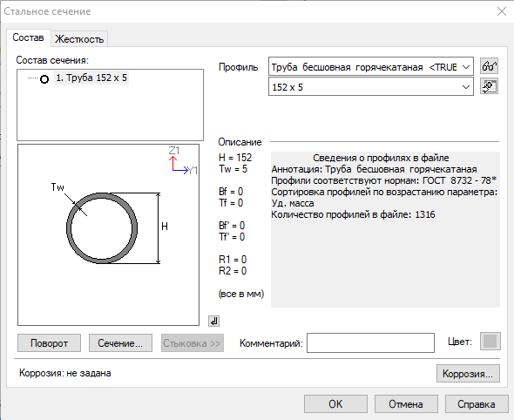514x420 pixels.
Task: Click the pipe cross-section drawing in preview
Action: [102, 228]
